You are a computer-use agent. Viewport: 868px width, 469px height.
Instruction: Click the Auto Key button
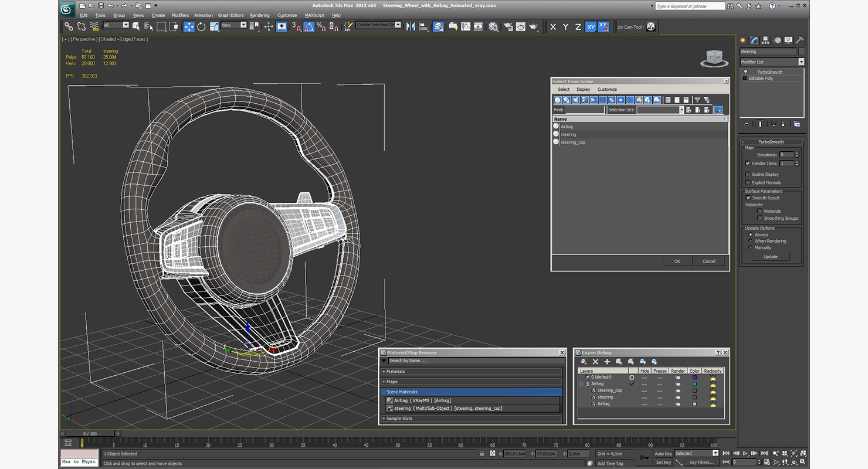coord(663,453)
